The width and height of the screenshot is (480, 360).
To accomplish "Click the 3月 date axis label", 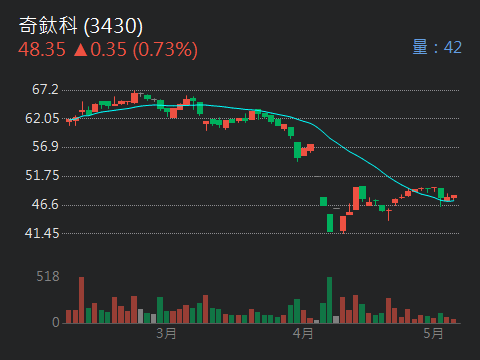I will (x=166, y=333).
